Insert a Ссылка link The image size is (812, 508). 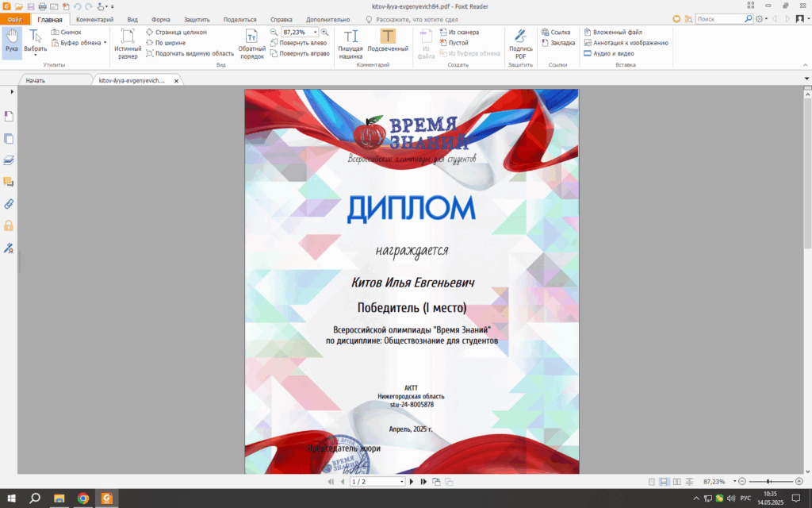point(556,32)
